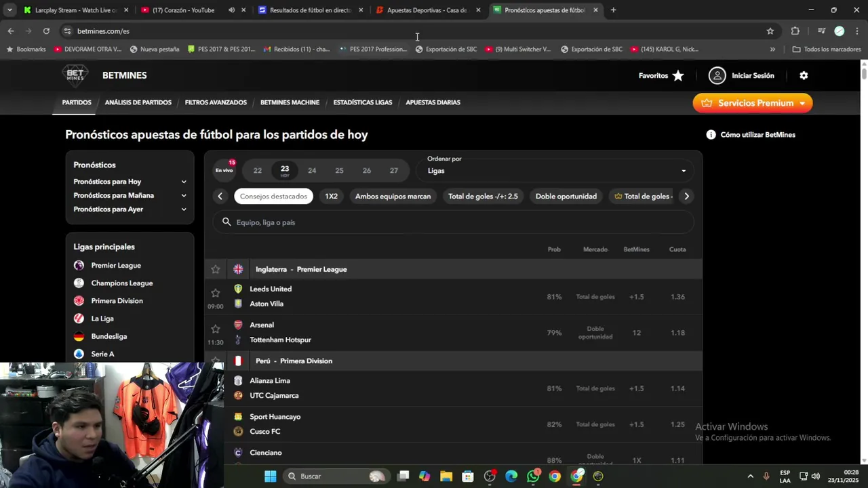Favorite the Arsenal vs Tottenham Hotspur match

(x=216, y=329)
